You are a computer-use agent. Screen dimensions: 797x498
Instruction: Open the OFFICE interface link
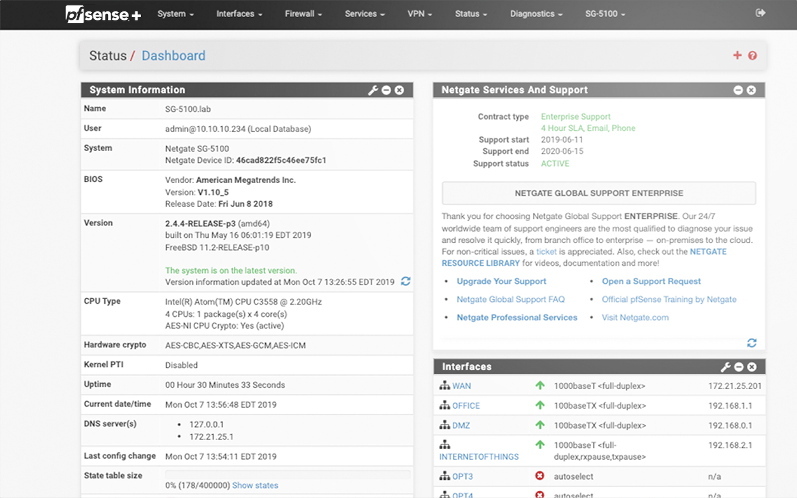(466, 406)
